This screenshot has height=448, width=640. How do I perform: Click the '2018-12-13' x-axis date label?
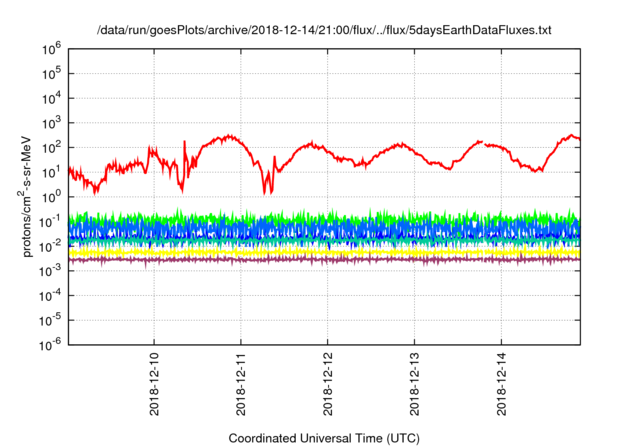(x=415, y=384)
